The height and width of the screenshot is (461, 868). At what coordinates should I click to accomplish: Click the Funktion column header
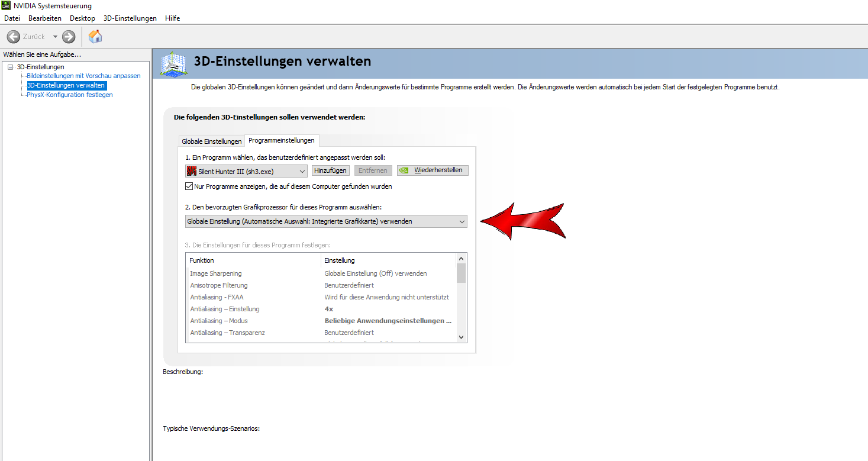tap(253, 260)
